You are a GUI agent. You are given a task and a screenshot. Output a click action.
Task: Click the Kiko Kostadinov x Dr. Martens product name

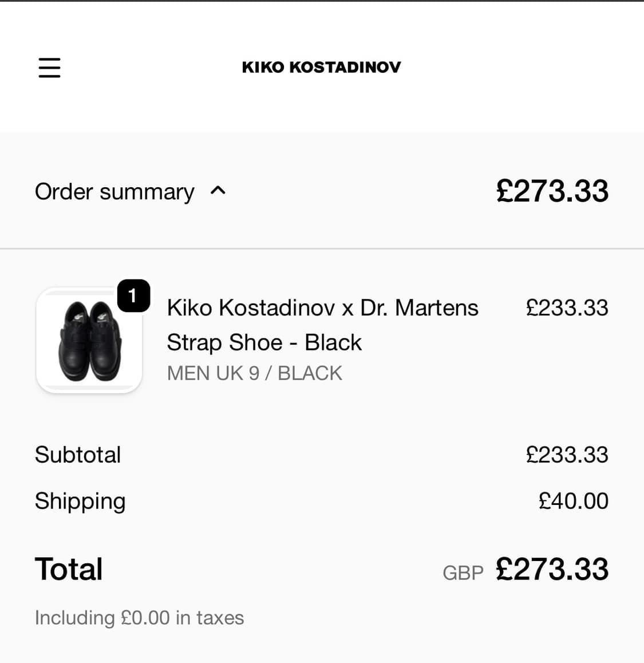click(x=322, y=308)
